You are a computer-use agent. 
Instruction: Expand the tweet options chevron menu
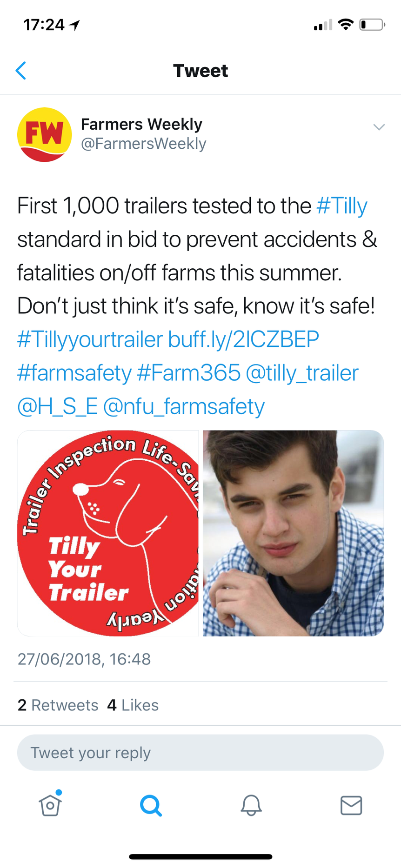click(x=379, y=127)
